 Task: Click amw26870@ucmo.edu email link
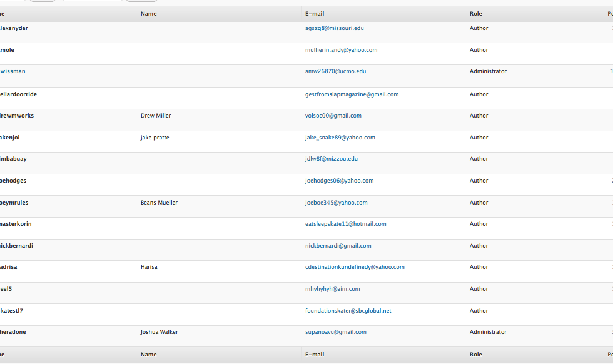pyautogui.click(x=335, y=71)
